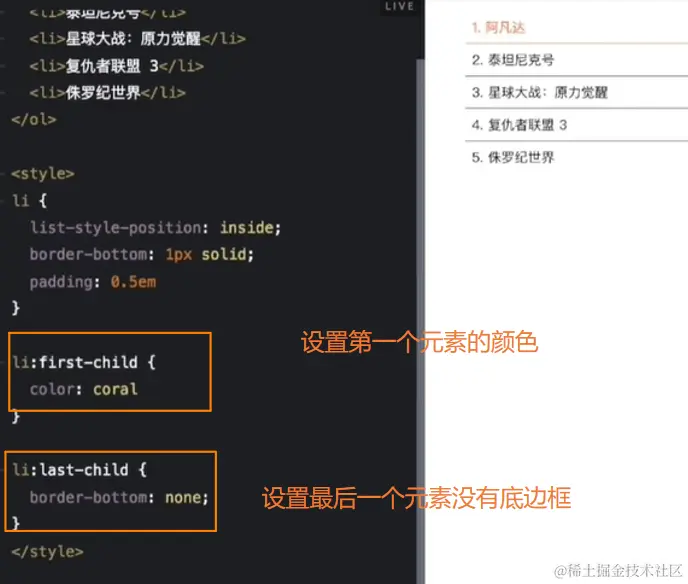Image resolution: width=688 pixels, height=584 pixels.
Task: Click the opening <style> tag
Action: (43, 174)
